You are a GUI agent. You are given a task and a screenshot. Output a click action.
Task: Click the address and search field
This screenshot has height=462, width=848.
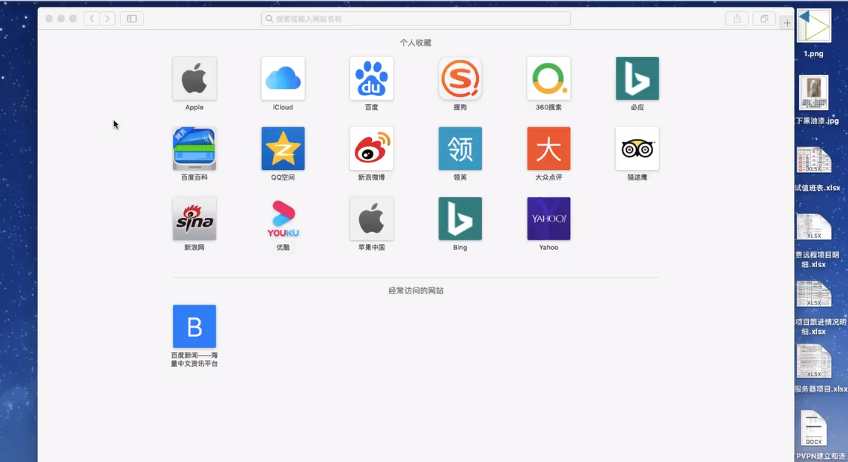[415, 18]
